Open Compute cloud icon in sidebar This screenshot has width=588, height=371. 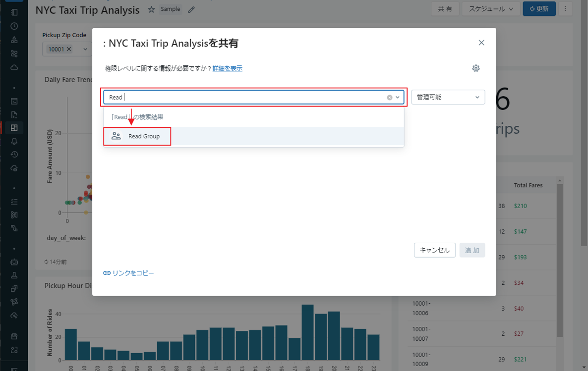pos(14,67)
